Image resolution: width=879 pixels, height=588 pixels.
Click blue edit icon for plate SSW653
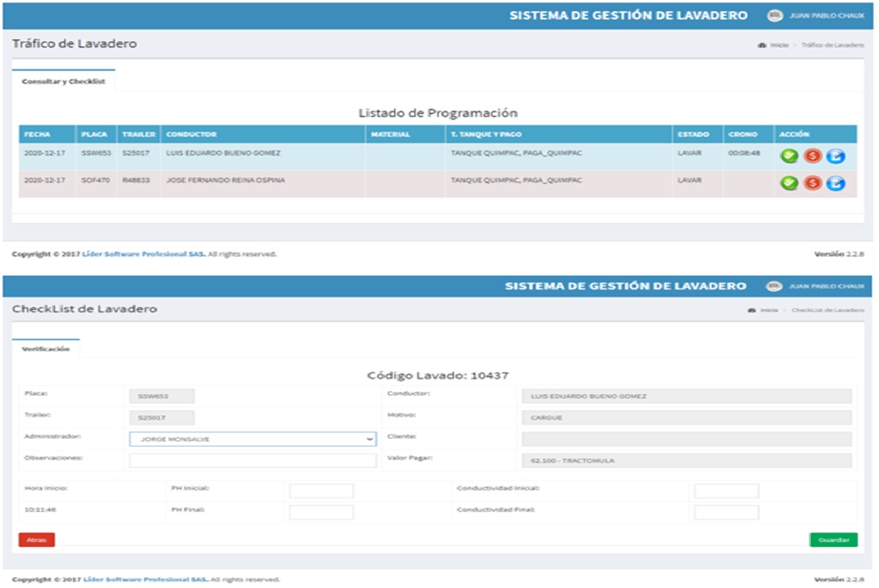pos(835,156)
